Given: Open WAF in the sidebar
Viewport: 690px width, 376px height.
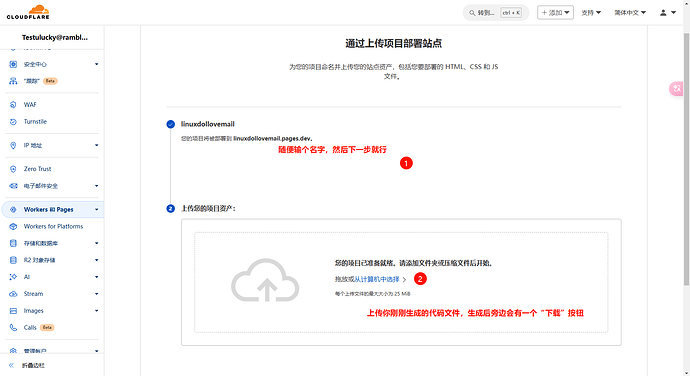Looking at the screenshot, I should 30,105.
